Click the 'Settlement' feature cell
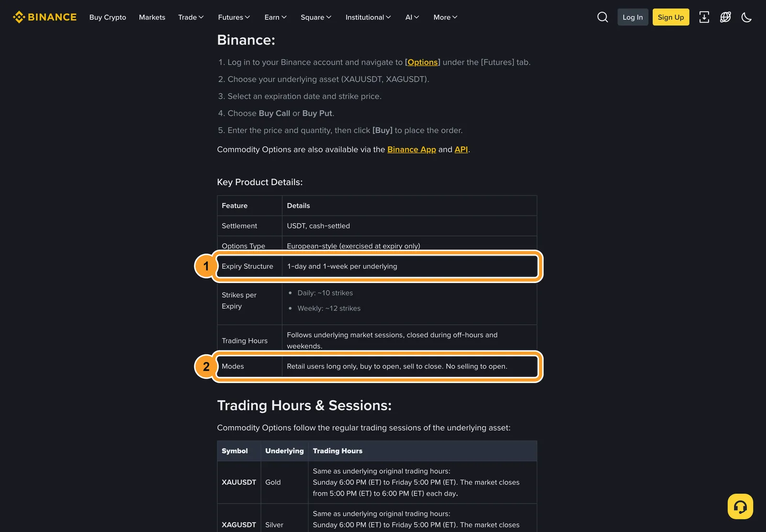This screenshot has width=766, height=532. click(249, 226)
